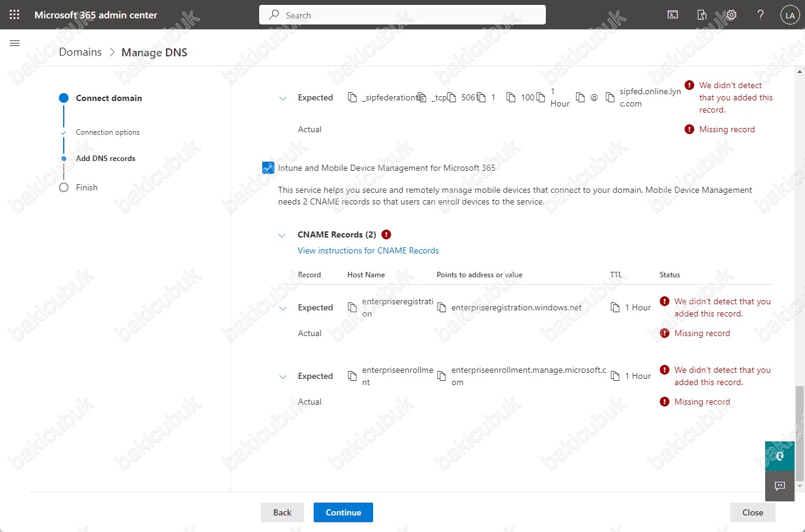Copy TTL for enterpriseenrollment record
The image size is (805, 532).
[615, 376]
